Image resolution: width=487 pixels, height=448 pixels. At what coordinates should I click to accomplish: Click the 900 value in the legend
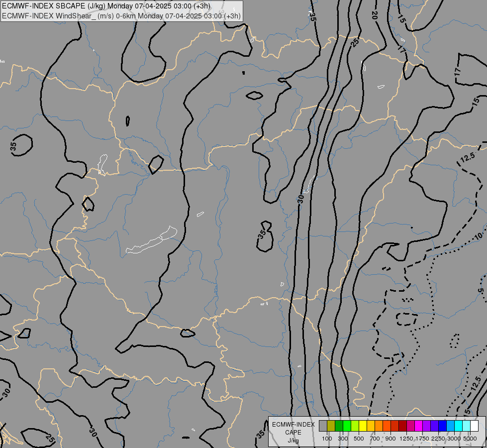pos(390,439)
